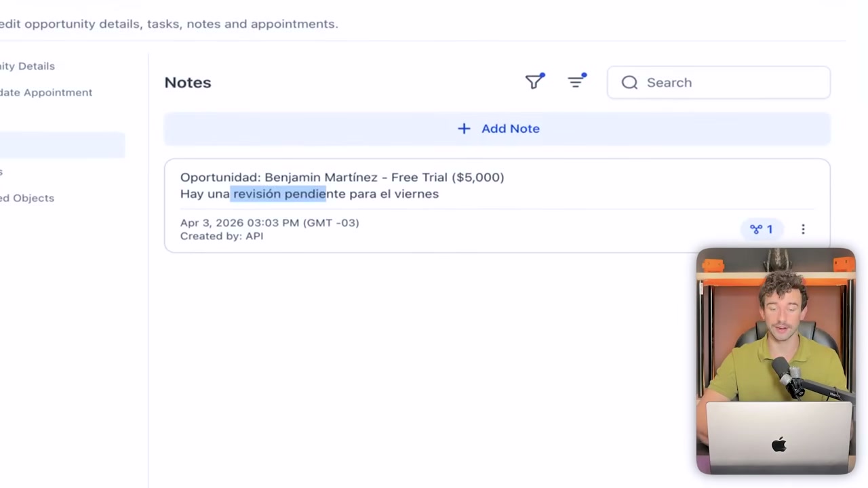Click note text 'Hay una revisión pendiente para el viernes'
Viewport: 868px width, 488px height.
[x=309, y=194]
